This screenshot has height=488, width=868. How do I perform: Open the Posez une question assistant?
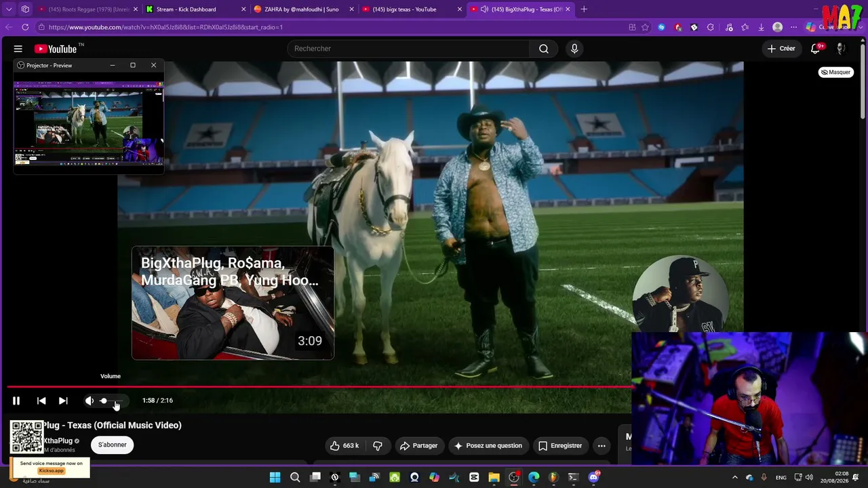coord(488,445)
